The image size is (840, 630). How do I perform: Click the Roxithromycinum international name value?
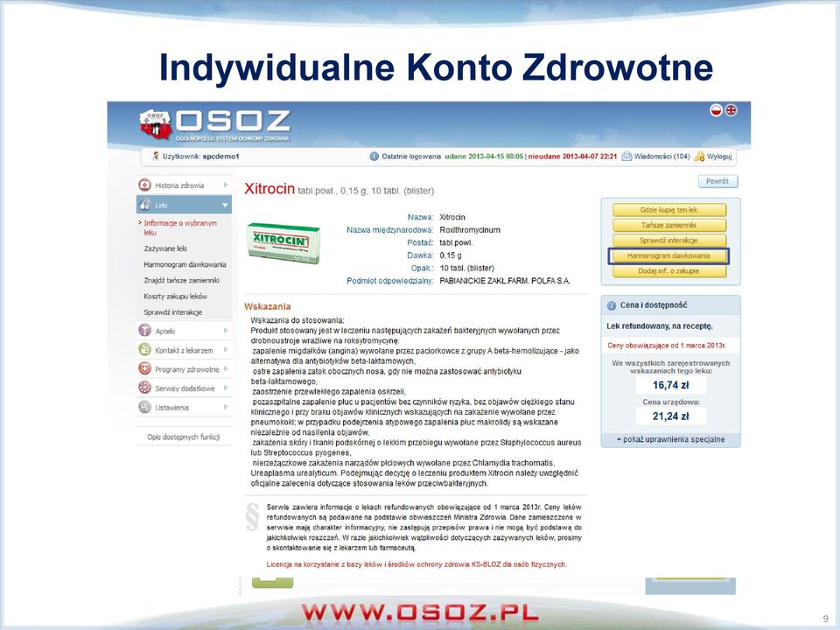(x=470, y=230)
